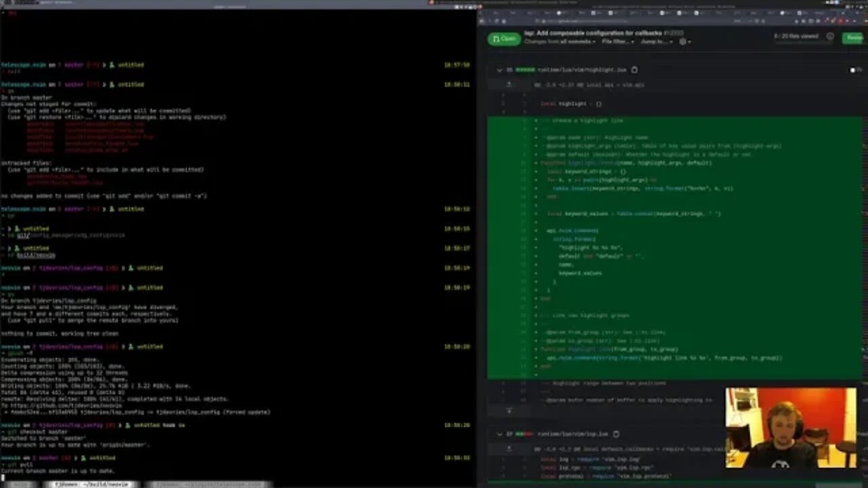
Task: Open the Jump to dropdown
Action: (656, 42)
